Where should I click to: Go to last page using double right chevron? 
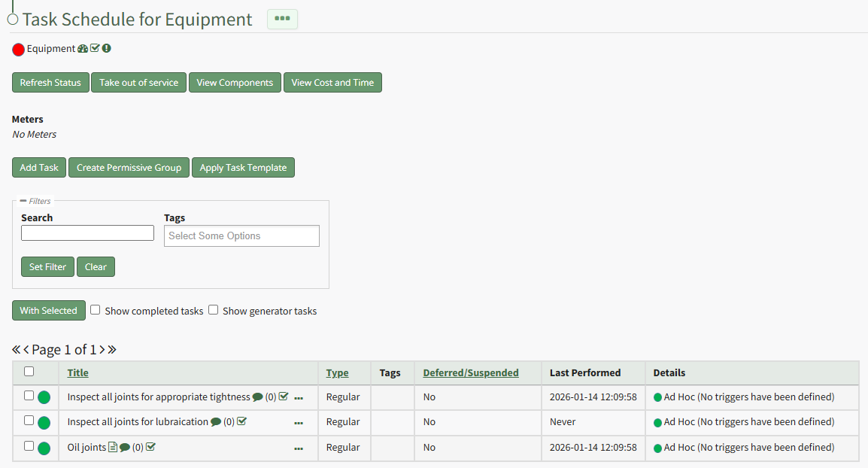112,350
